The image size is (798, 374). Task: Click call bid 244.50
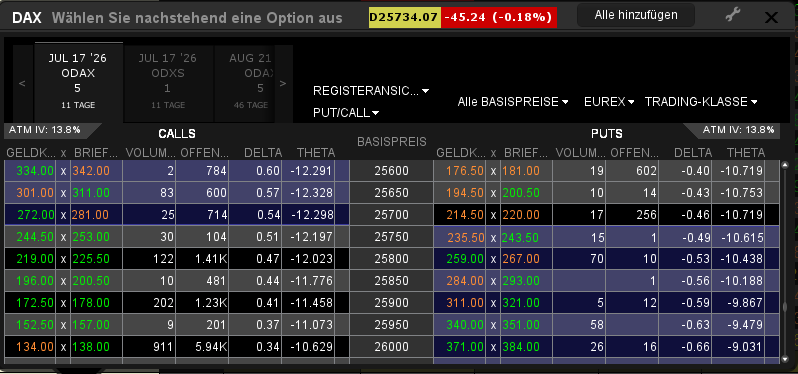[35, 237]
